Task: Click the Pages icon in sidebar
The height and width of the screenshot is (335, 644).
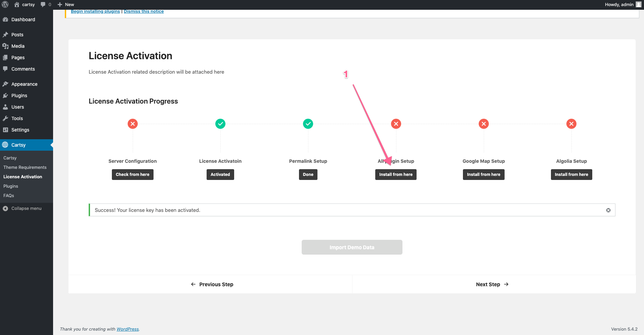Action: (5, 58)
